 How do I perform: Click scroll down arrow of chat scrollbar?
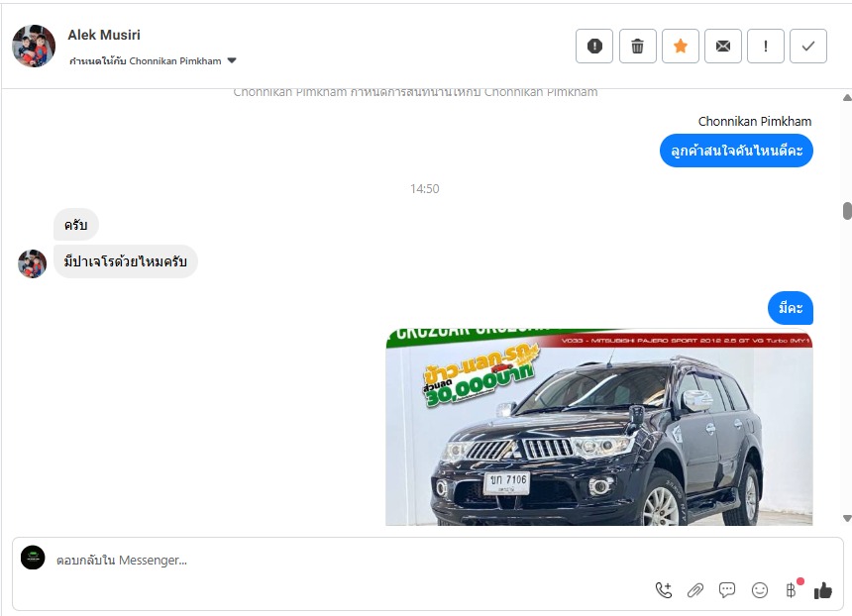(847, 518)
